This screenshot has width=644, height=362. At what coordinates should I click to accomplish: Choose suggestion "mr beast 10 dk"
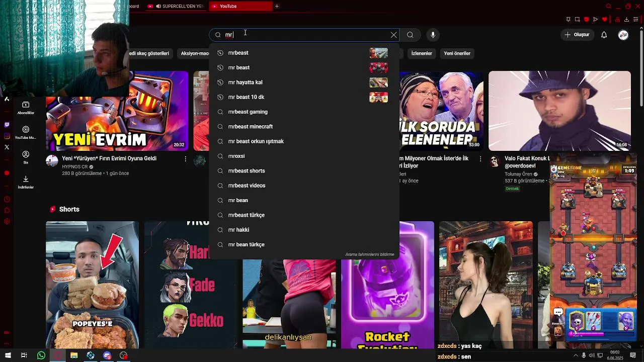click(304, 97)
